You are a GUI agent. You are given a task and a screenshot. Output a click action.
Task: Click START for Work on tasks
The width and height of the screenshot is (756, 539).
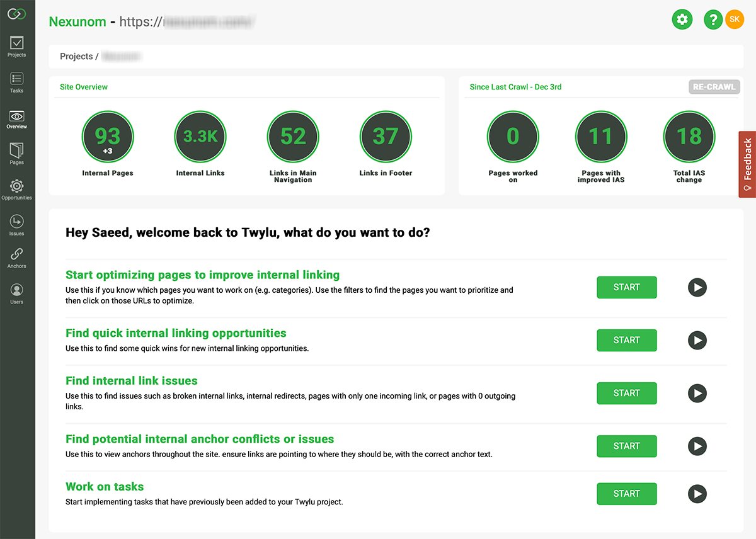point(627,494)
